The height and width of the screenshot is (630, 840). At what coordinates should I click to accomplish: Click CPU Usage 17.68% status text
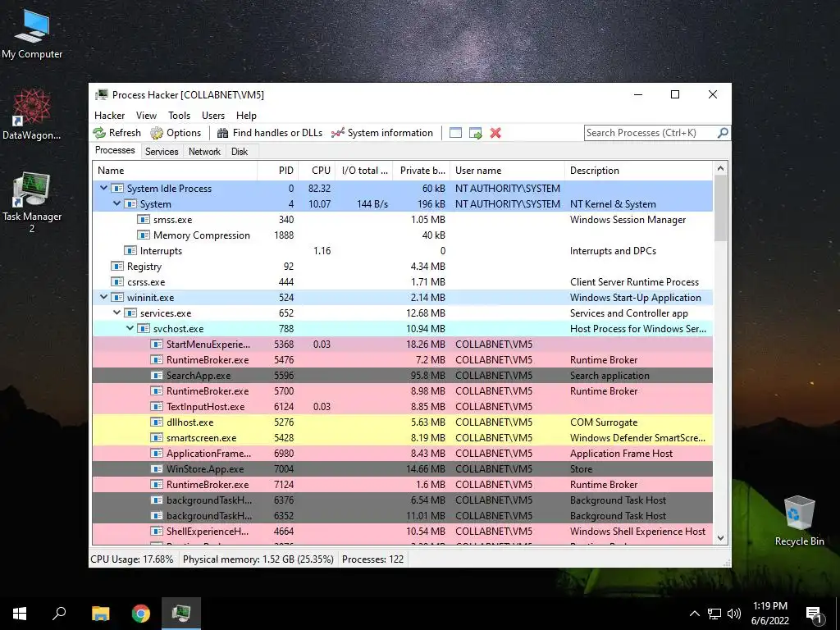pyautogui.click(x=132, y=559)
